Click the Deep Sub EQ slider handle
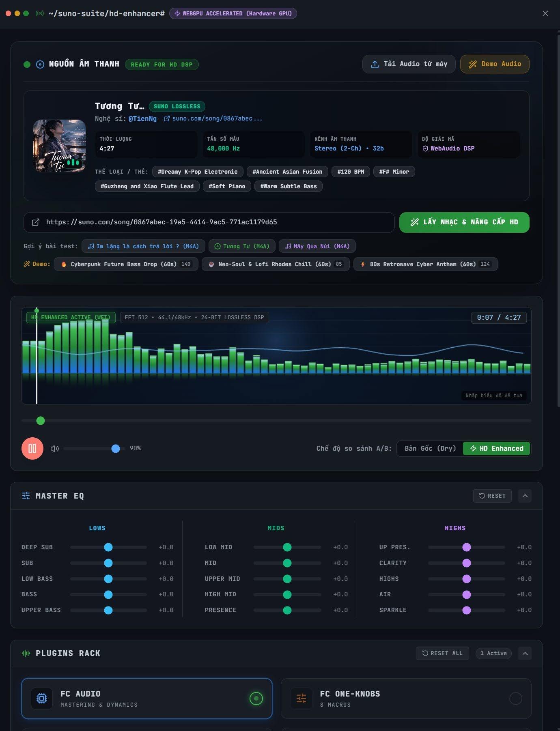The image size is (560, 731). (108, 547)
